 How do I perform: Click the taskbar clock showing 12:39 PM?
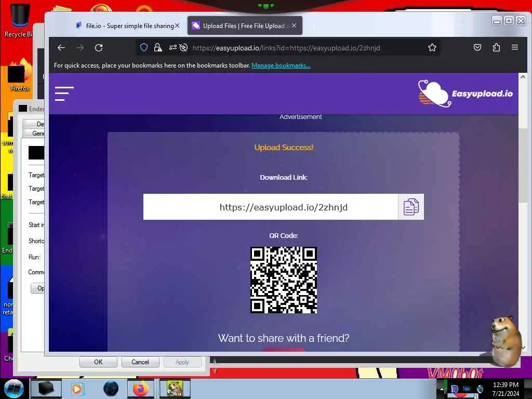tap(506, 389)
